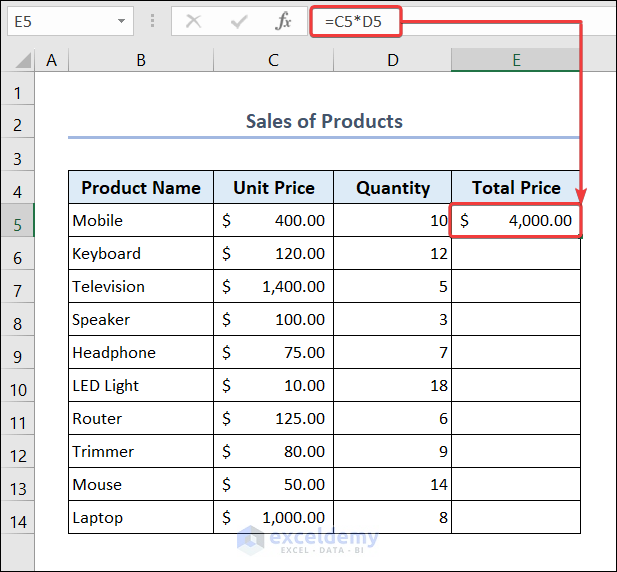617x572 pixels.
Task: Select the cell showing $4,000.00
Action: point(516,221)
